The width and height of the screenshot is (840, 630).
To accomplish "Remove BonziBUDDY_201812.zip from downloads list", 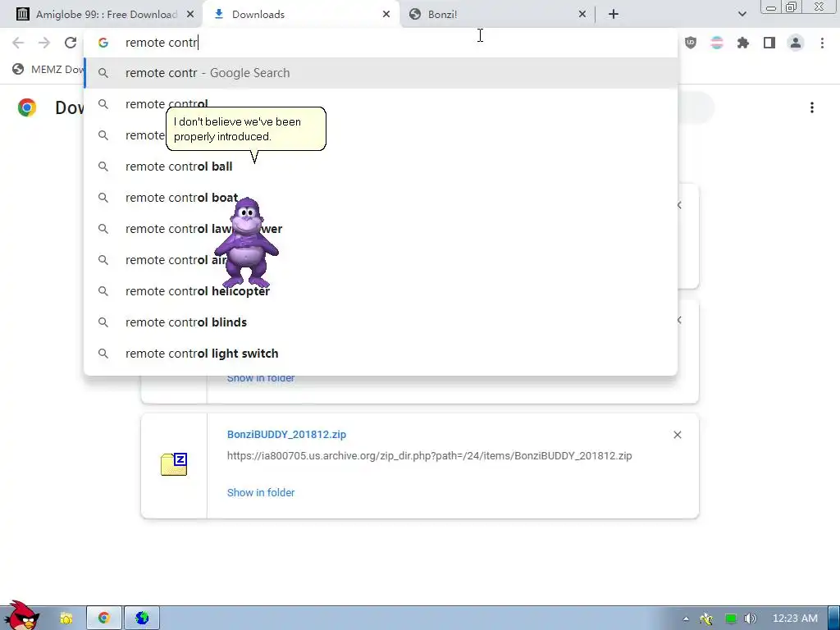I will (x=677, y=435).
